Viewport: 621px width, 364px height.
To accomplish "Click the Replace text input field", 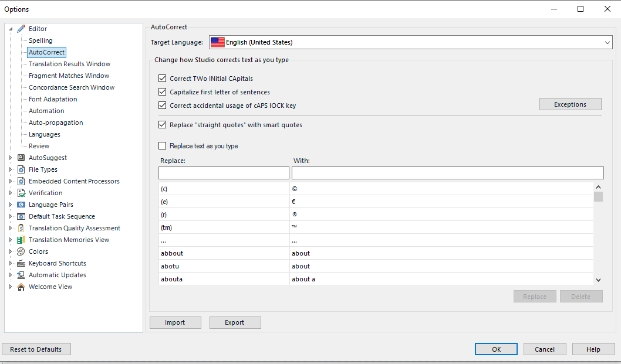I will click(224, 173).
